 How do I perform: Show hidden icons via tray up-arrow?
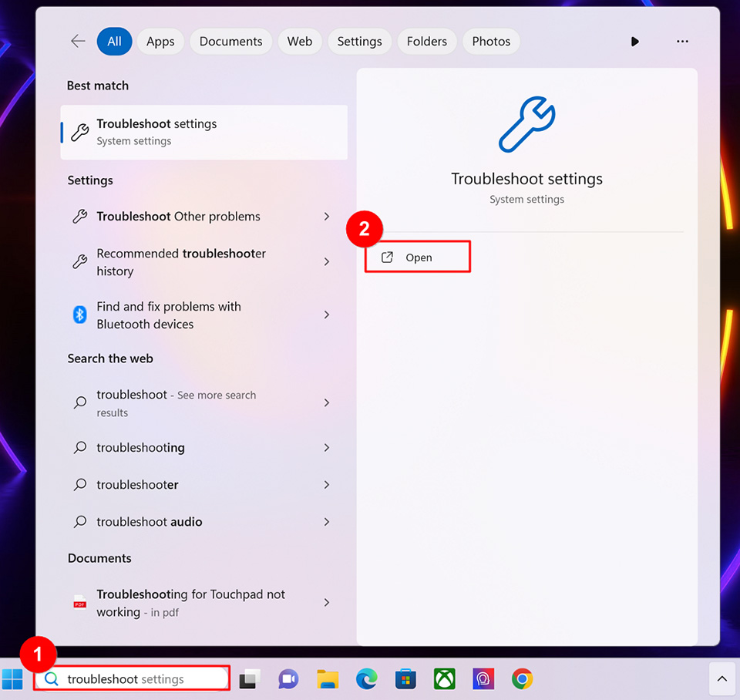tap(722, 679)
